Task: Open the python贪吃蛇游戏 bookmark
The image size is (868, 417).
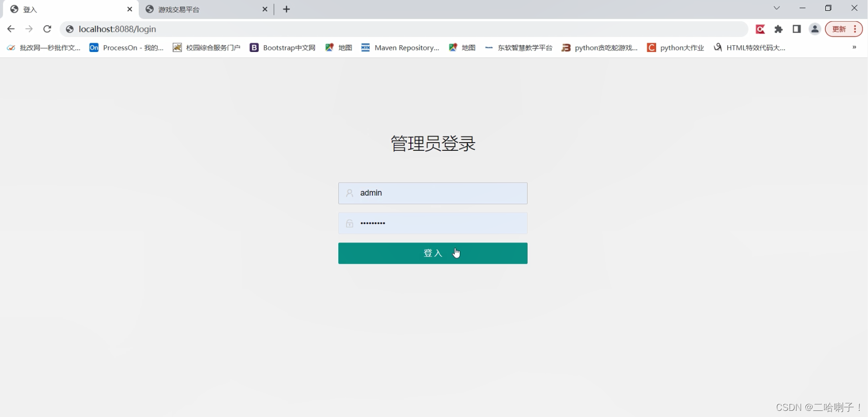Action: pos(600,48)
